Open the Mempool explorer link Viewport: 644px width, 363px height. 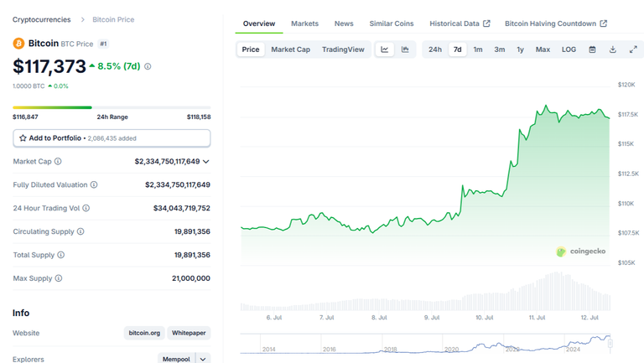[x=176, y=359]
